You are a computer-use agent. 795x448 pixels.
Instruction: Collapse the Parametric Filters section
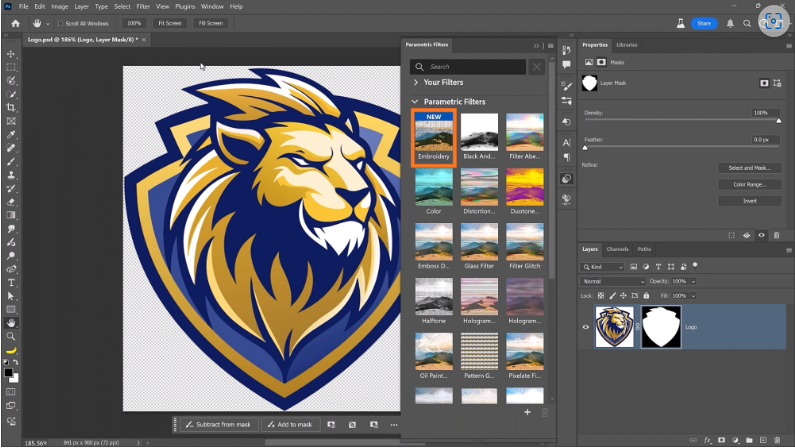pos(415,102)
